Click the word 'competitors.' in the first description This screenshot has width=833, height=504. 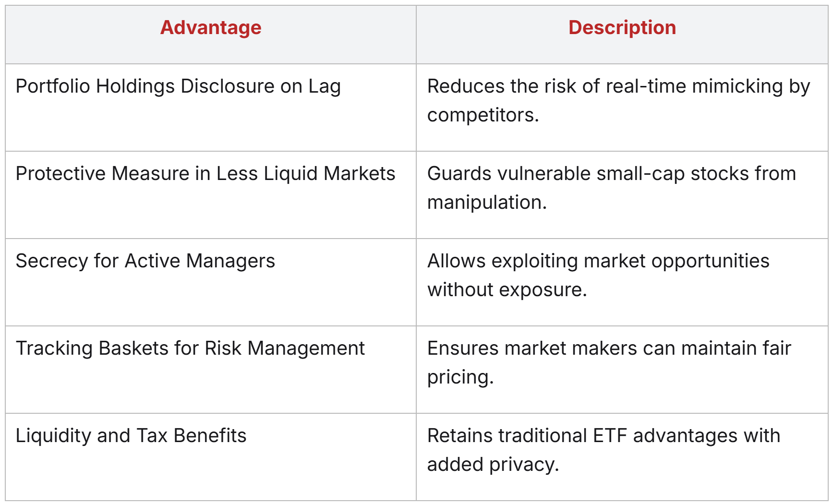[x=483, y=115]
